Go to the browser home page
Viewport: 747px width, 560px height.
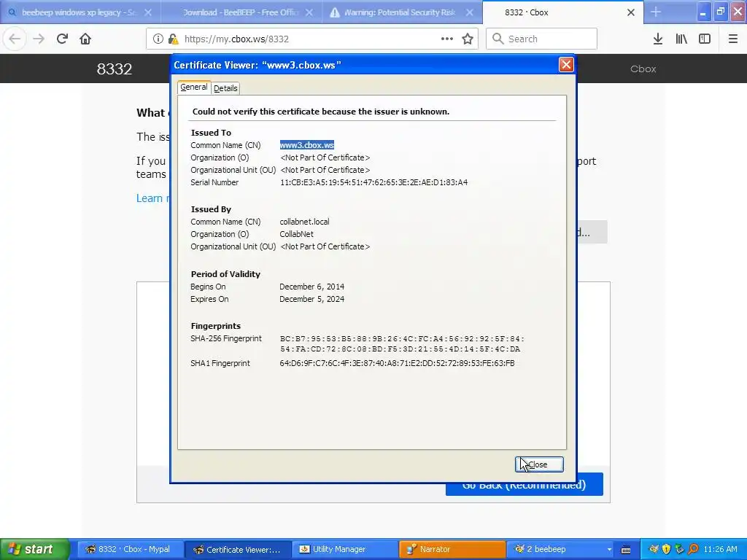point(85,39)
